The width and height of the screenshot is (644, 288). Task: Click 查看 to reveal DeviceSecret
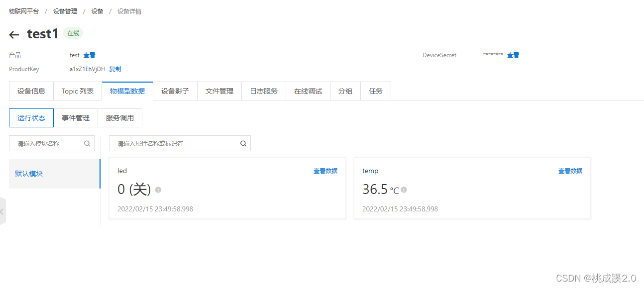point(513,55)
